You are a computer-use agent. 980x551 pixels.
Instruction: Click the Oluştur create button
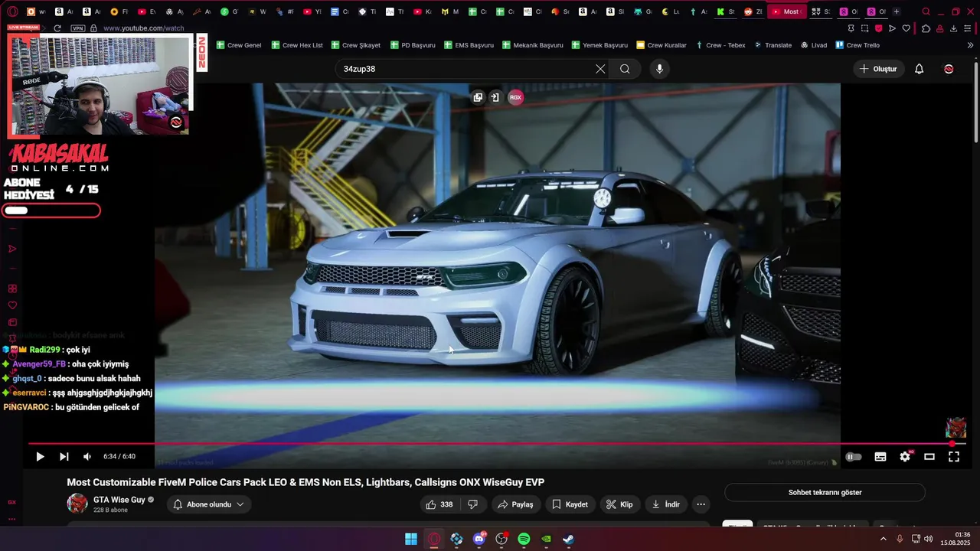[877, 69]
